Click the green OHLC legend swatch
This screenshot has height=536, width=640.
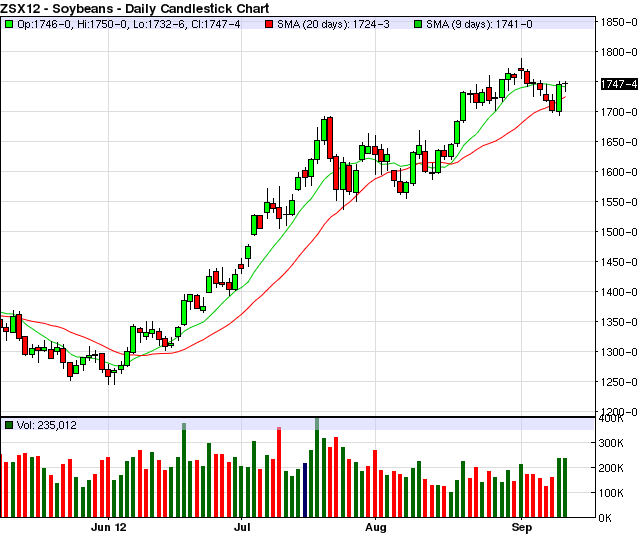[9, 24]
